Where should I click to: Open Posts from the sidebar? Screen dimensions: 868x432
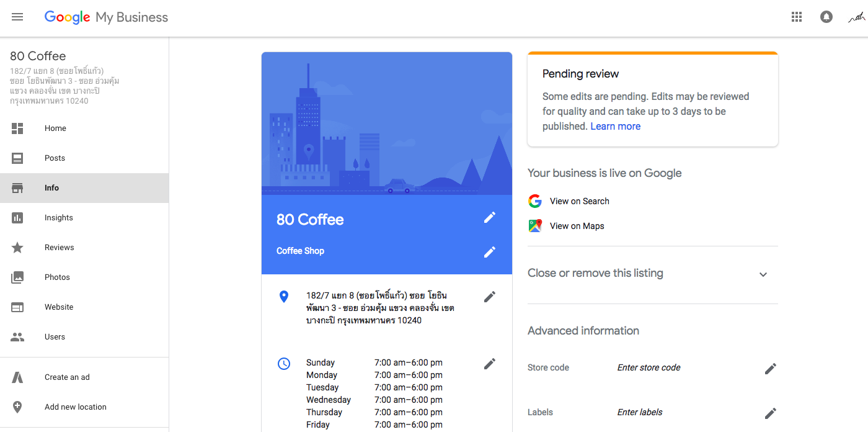[x=84, y=158]
